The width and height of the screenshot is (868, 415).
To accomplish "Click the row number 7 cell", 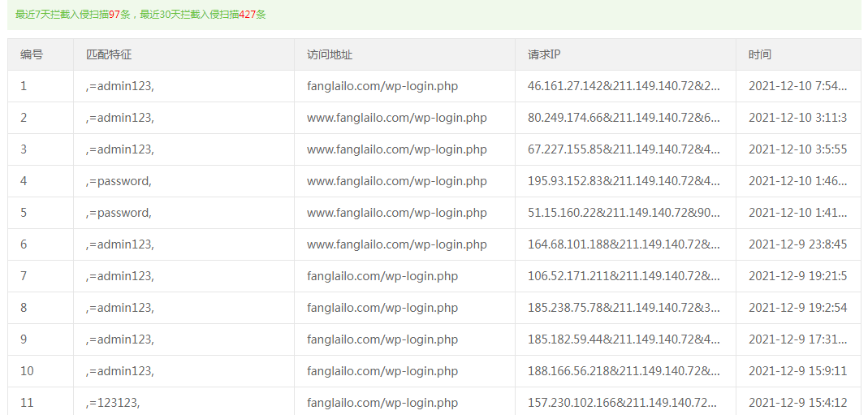I will click(24, 276).
